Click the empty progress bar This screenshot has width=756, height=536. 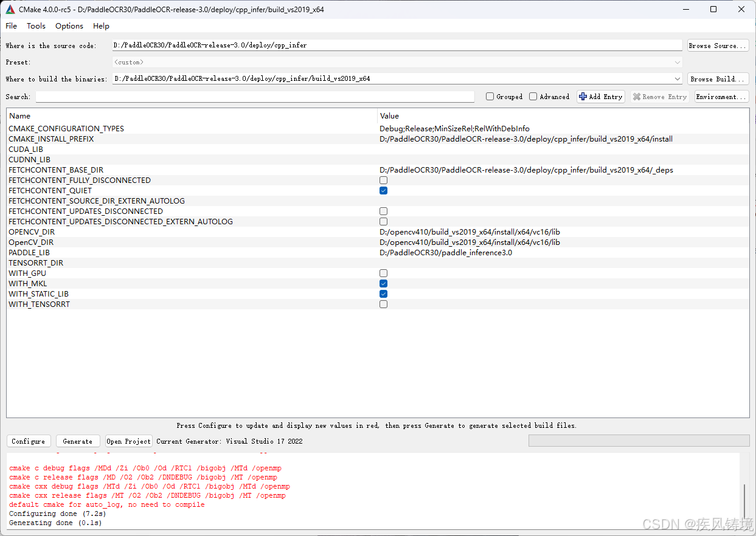[x=639, y=441]
